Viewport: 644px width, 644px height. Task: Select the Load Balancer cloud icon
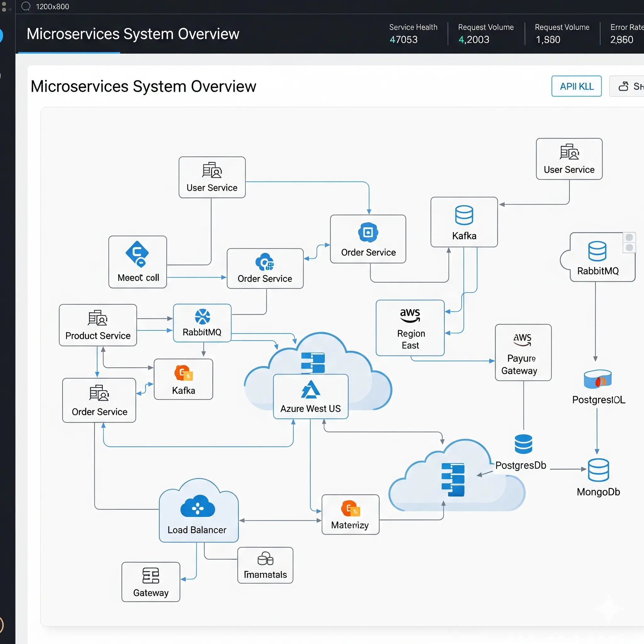198,506
